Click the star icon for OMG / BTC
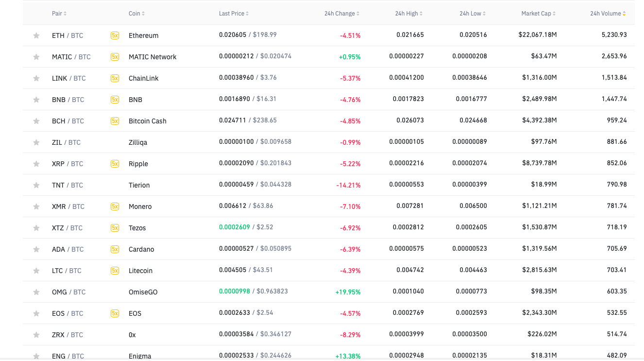Screen dimensions: 644x361 pyautogui.click(x=36, y=292)
